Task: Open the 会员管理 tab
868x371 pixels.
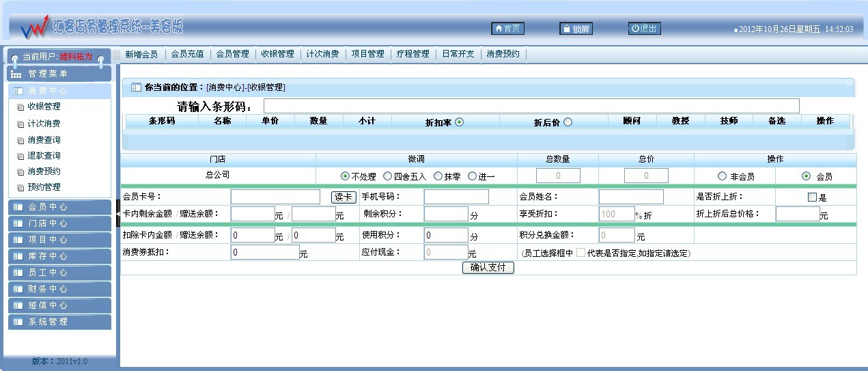Action: point(232,54)
